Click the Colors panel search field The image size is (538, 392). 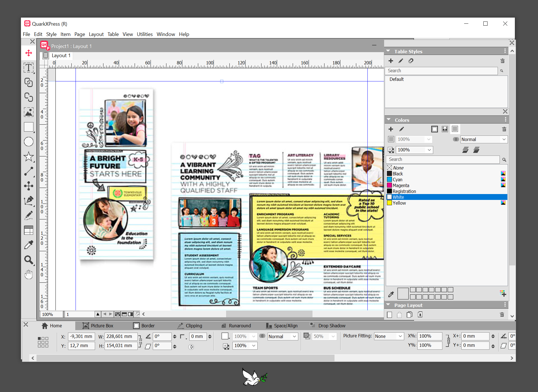[443, 159]
